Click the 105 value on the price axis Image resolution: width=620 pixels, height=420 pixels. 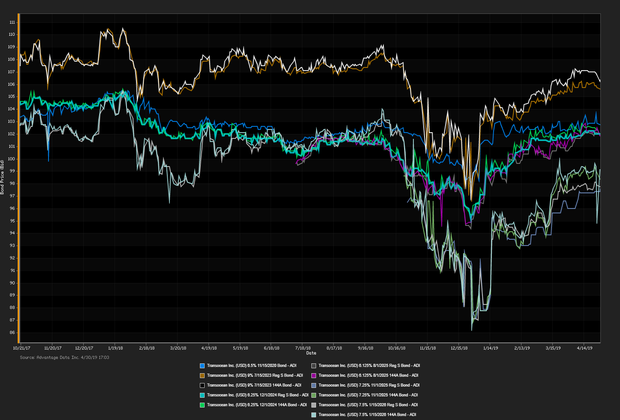[x=12, y=97]
